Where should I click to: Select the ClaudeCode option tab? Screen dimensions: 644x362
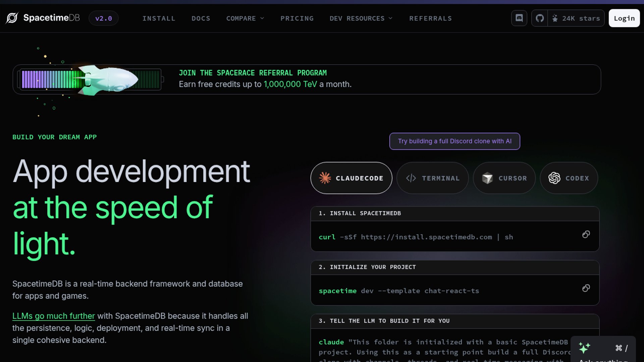[x=351, y=178]
